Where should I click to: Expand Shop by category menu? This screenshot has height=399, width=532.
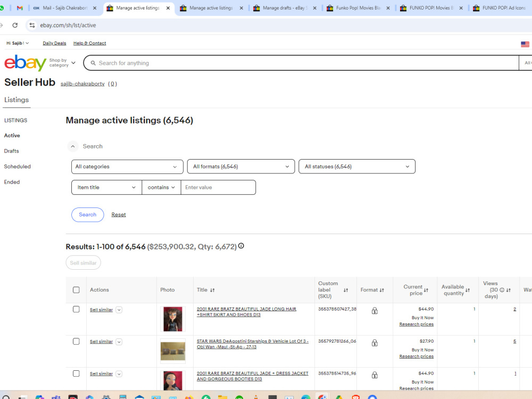[x=62, y=63]
